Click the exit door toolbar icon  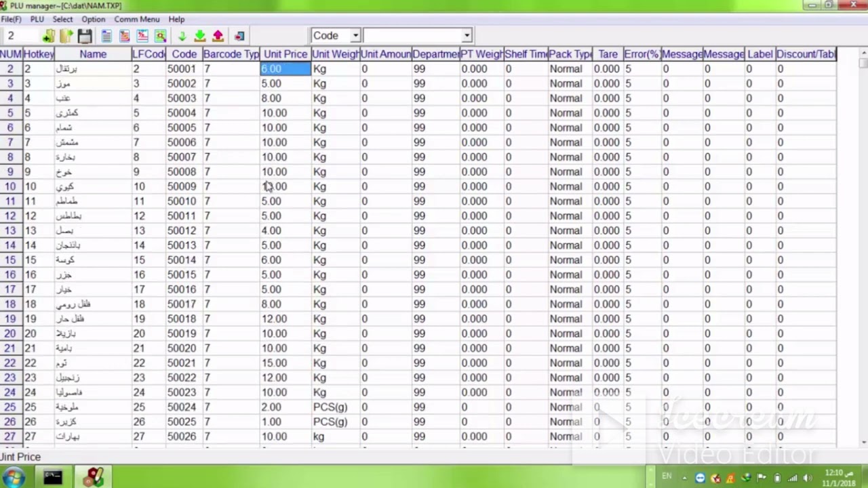tap(239, 36)
